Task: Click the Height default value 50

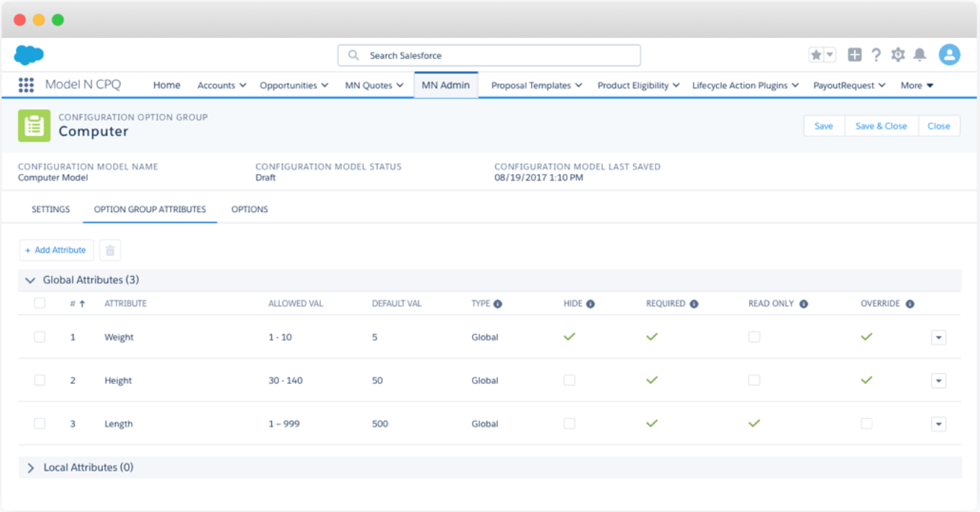Action: (x=378, y=380)
